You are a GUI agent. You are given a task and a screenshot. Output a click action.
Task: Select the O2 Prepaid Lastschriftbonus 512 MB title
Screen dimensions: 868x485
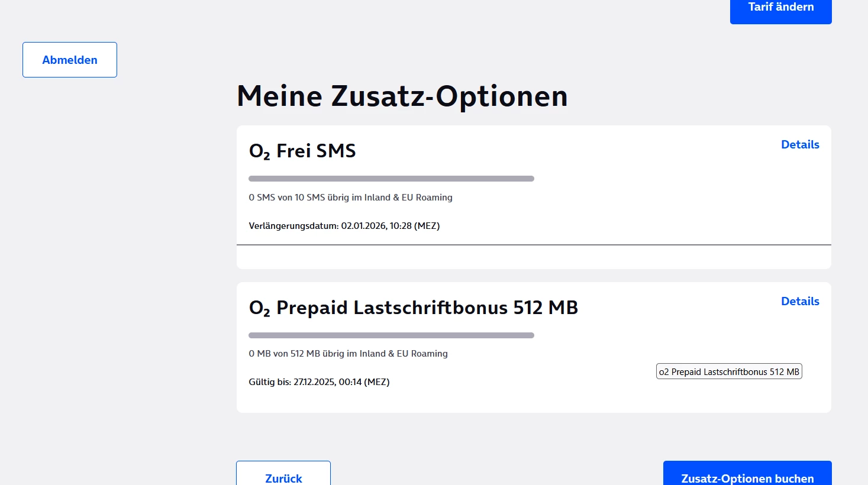[413, 308]
